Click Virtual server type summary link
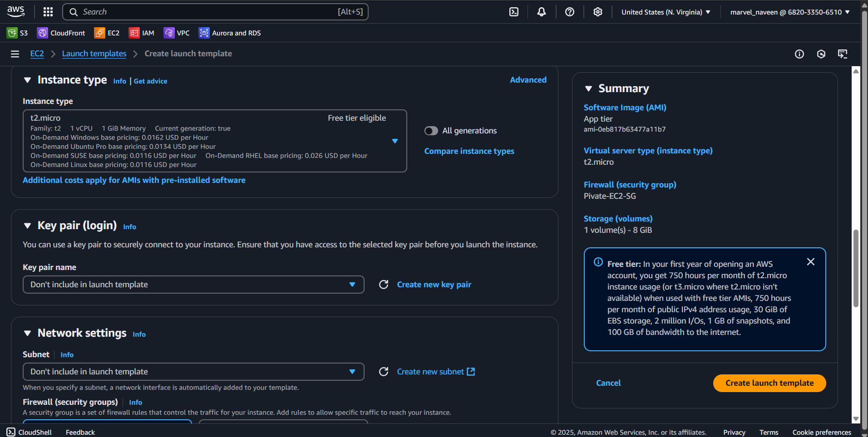868x437 pixels. click(648, 151)
